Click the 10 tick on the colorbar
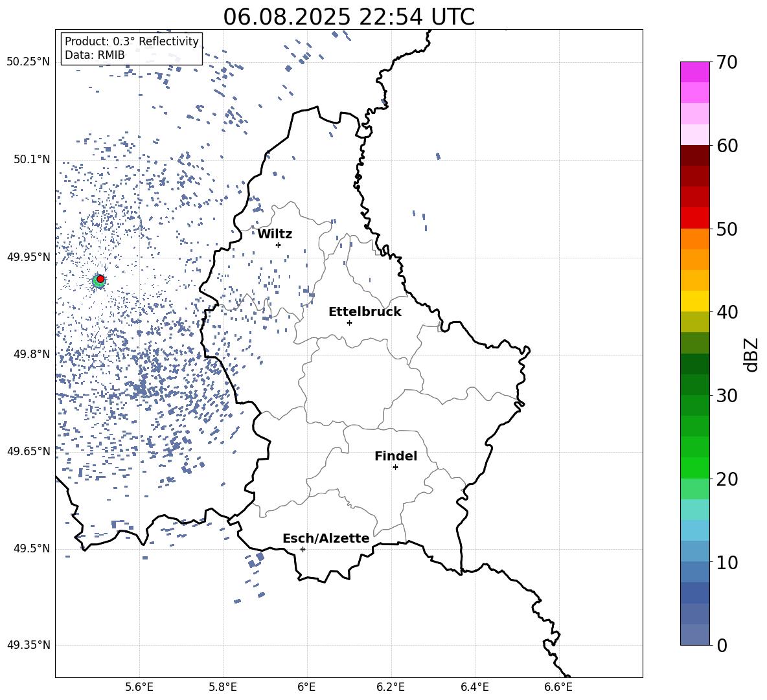Image resolution: width=767 pixels, height=700 pixels. (727, 562)
